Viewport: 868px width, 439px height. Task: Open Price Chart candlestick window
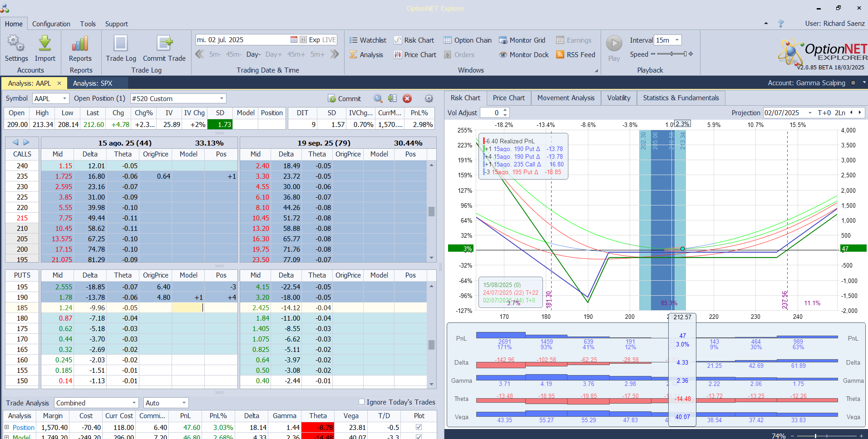[415, 55]
